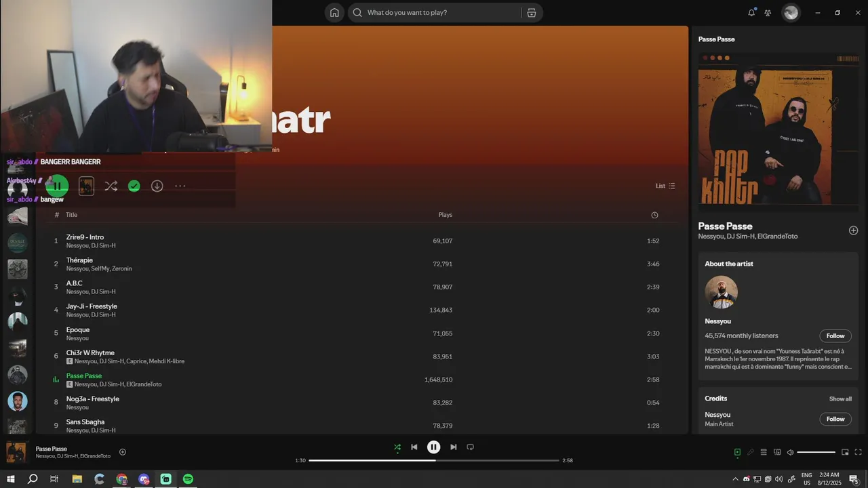Image resolution: width=868 pixels, height=488 pixels.
Task: Toggle shuffle in the album action row
Action: 111,186
